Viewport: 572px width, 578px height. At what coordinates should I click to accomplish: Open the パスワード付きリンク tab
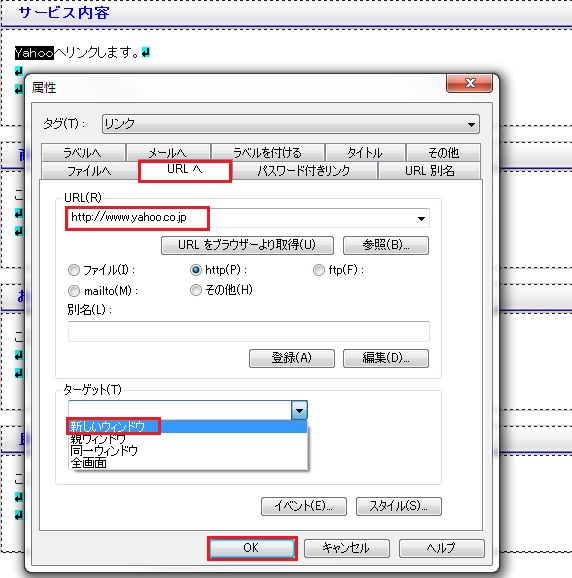tap(304, 171)
